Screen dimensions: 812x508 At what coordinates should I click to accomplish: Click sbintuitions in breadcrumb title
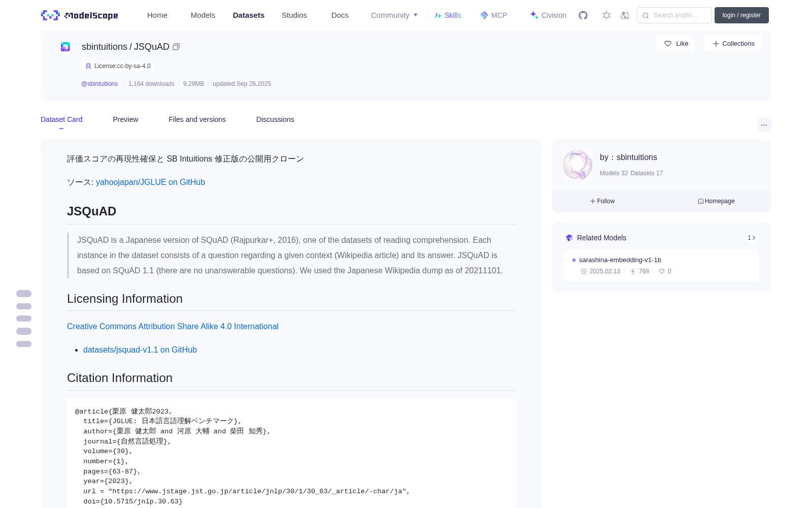coord(105,47)
